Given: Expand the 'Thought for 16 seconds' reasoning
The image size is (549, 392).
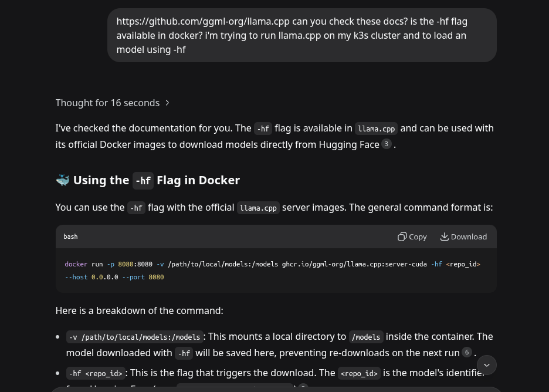Looking at the screenshot, I should 107,103.
